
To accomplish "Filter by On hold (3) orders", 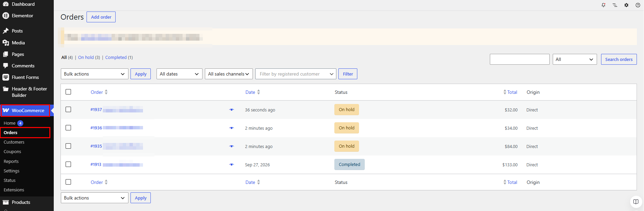I will (89, 58).
